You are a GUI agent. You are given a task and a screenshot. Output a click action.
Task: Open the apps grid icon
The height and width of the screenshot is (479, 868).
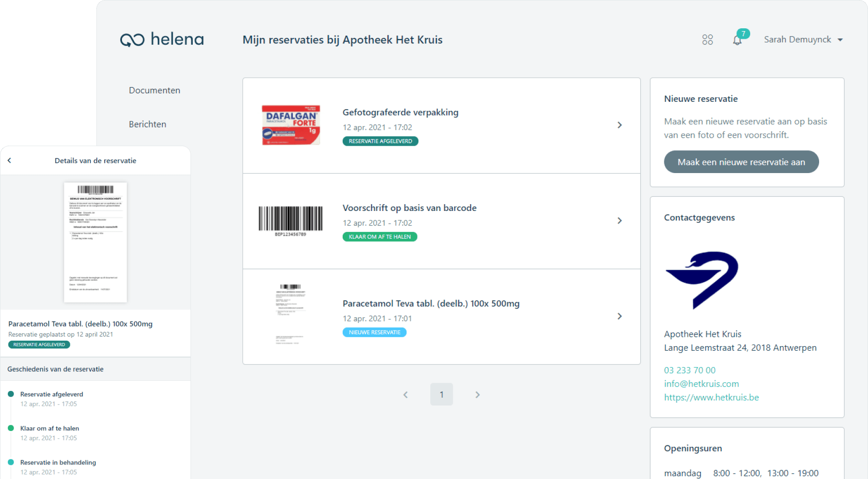click(707, 40)
